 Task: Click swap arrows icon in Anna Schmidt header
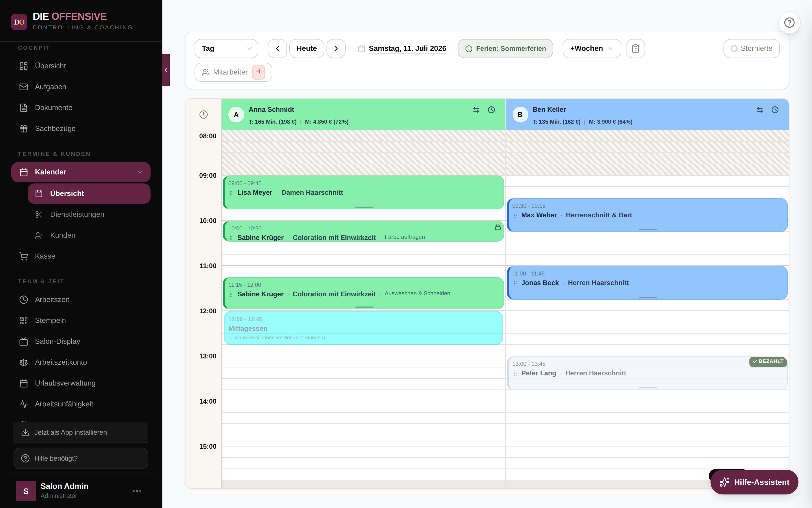tap(476, 110)
